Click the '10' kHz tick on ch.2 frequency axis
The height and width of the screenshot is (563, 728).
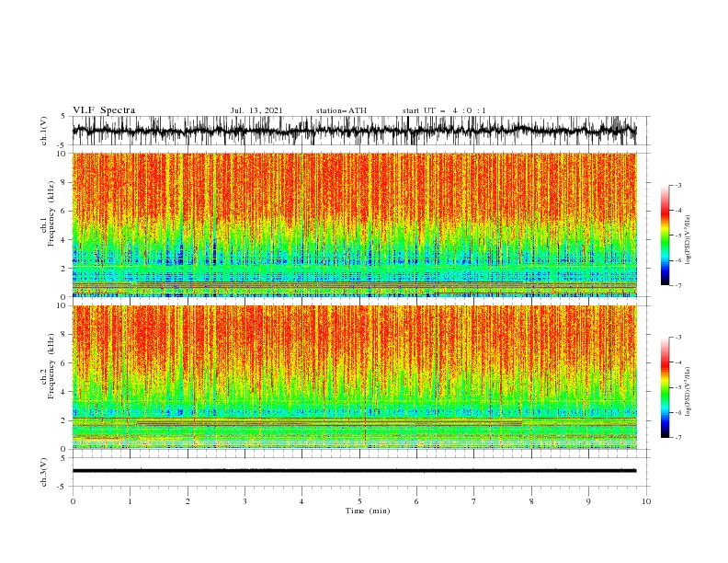63,305
